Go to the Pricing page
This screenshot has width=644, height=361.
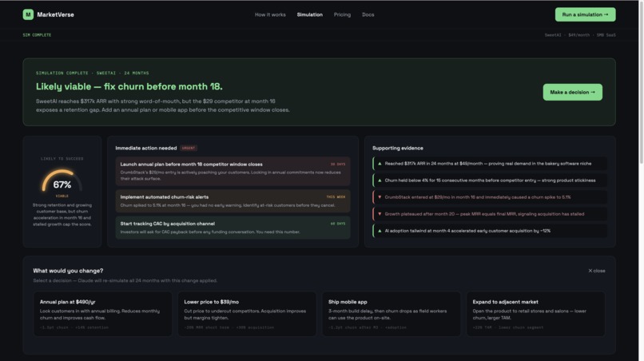click(342, 15)
